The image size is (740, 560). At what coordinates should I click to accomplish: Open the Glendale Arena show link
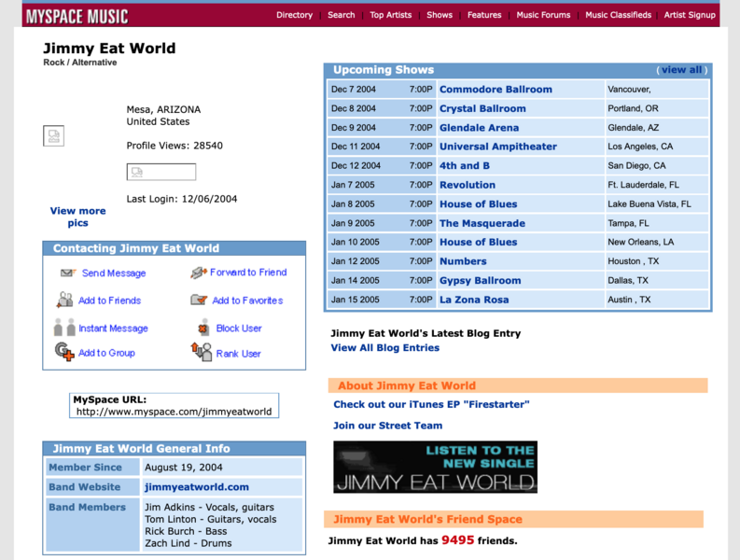pyautogui.click(x=479, y=128)
